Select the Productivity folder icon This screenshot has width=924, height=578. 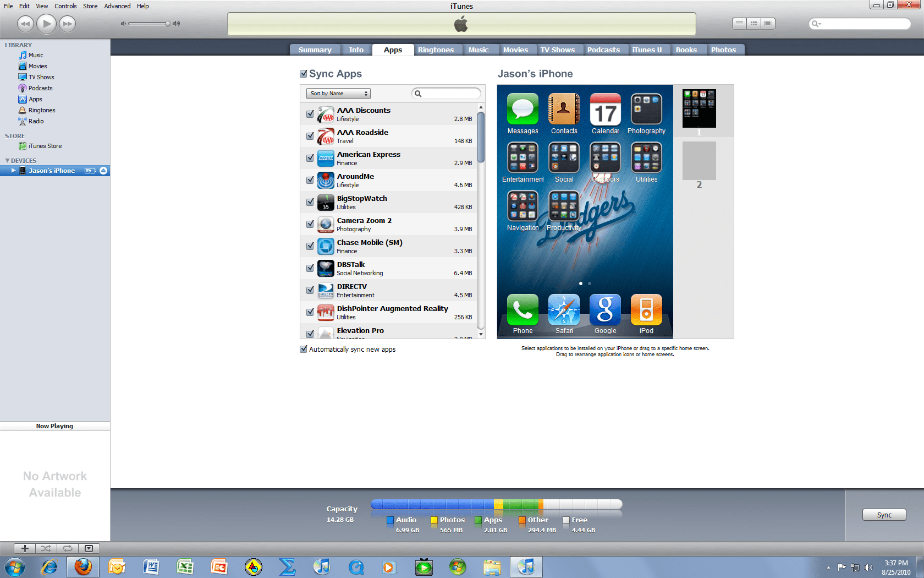tap(564, 206)
